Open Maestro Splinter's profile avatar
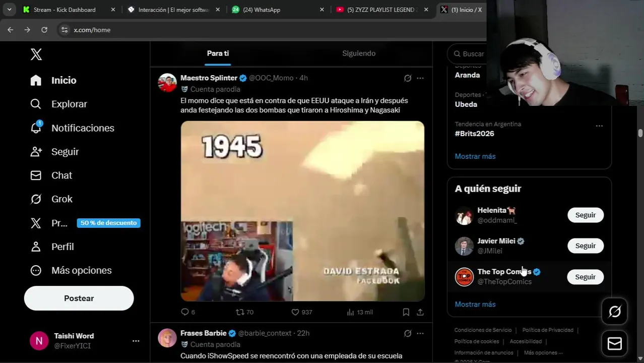The width and height of the screenshot is (644, 363). (167, 83)
